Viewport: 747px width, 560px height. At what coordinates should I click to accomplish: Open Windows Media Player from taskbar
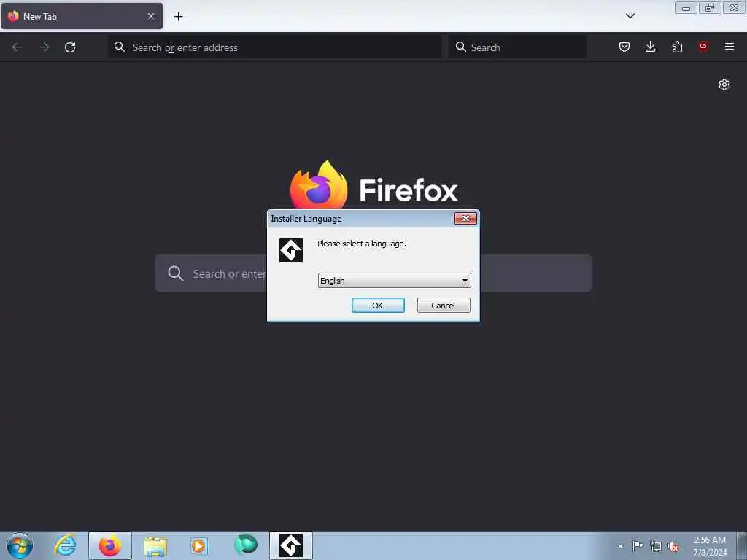click(199, 545)
